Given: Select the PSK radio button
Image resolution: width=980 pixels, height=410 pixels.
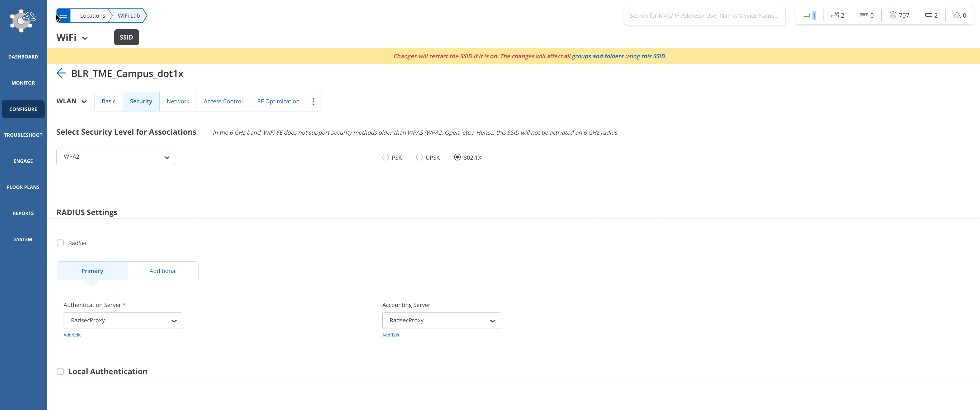Looking at the screenshot, I should (385, 157).
